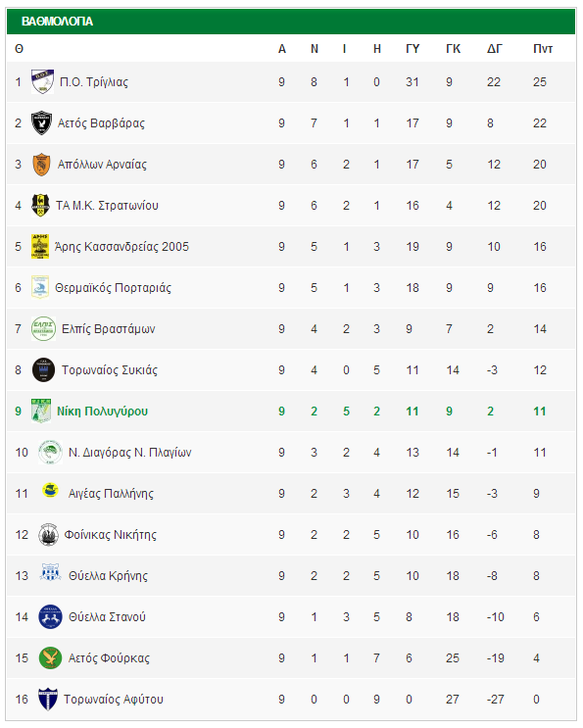Viewport: 583px width, 728px height.
Task: Open the Αιγέας Παλλήνης team name
Action: click(x=111, y=494)
